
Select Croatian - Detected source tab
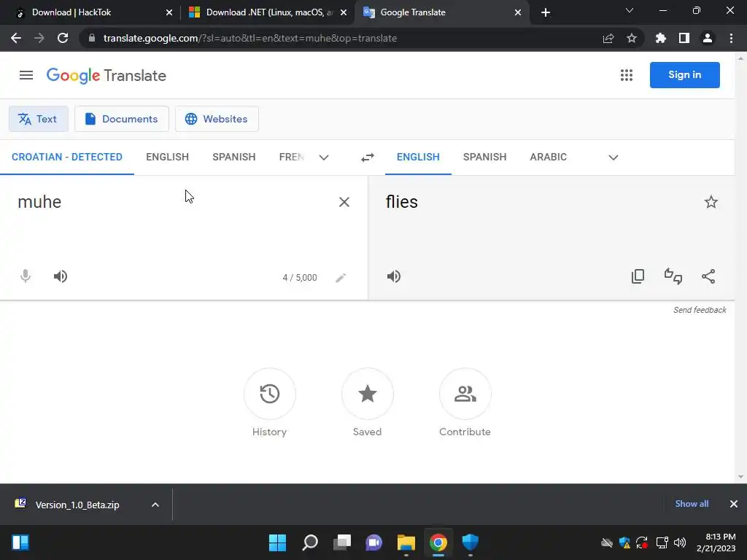(x=66, y=157)
